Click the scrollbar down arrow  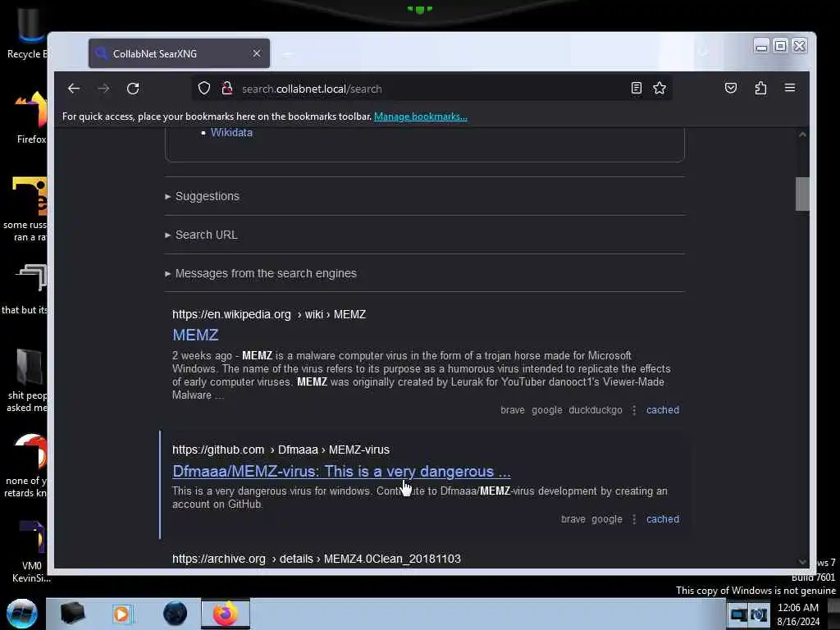tap(802, 561)
